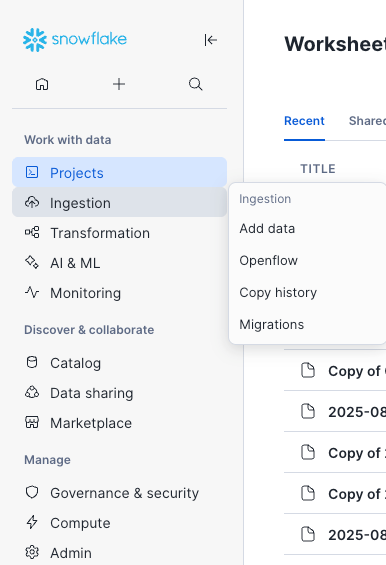Open the Home icon in the sidebar
Image resolution: width=386 pixels, height=565 pixels.
(x=42, y=84)
